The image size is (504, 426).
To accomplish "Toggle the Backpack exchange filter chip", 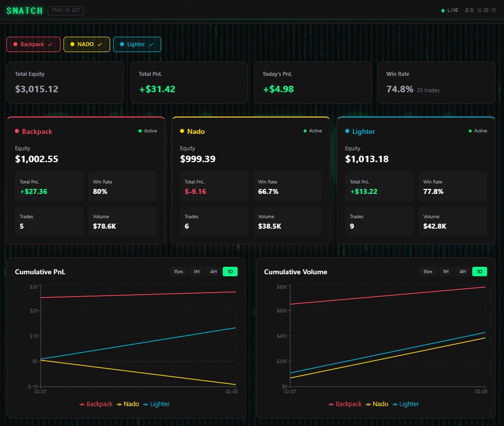I will tap(33, 44).
